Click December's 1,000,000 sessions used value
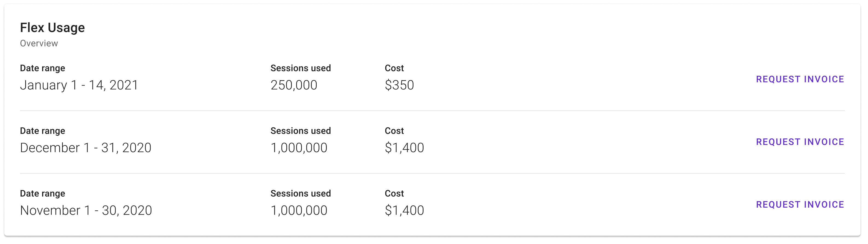 coord(299,148)
